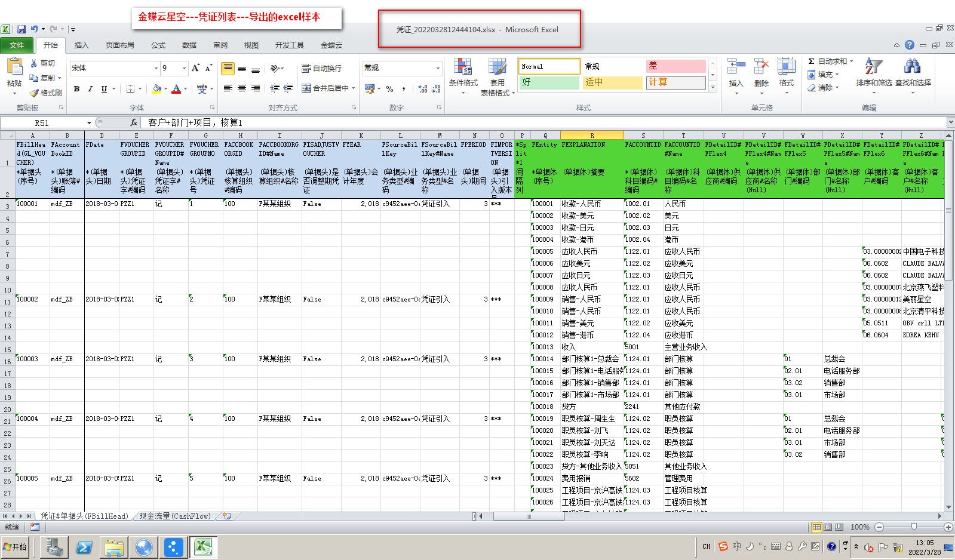955x560 pixels.
Task: Click the formula bar input field
Action: [x=538, y=123]
